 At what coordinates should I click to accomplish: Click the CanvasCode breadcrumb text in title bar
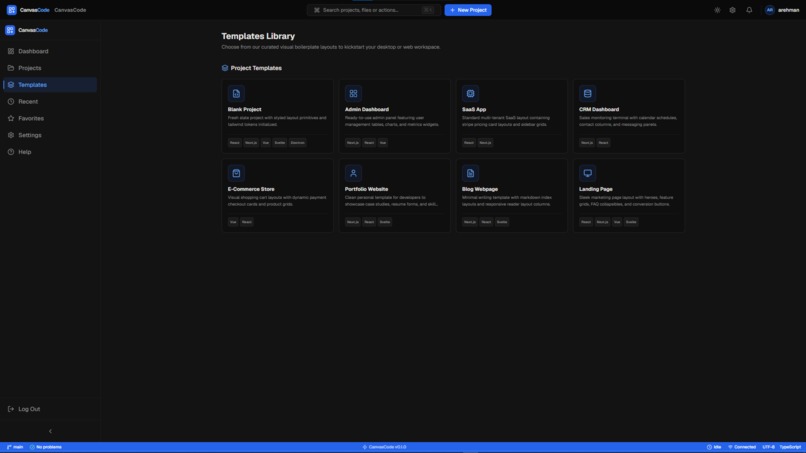70,10
